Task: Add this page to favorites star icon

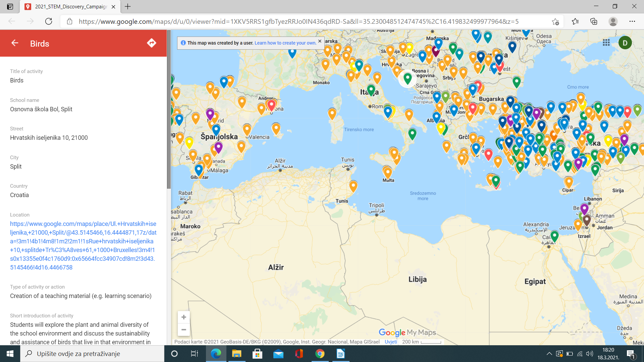Action: (555, 21)
